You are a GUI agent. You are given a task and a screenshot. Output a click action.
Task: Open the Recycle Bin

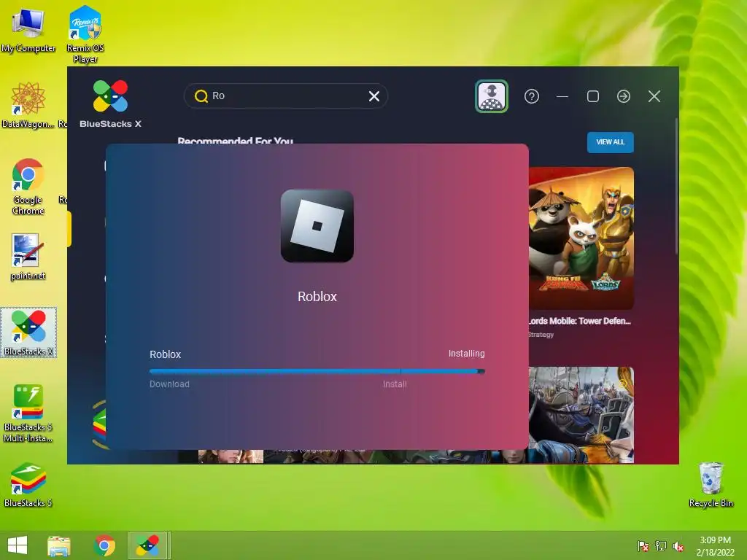click(711, 485)
